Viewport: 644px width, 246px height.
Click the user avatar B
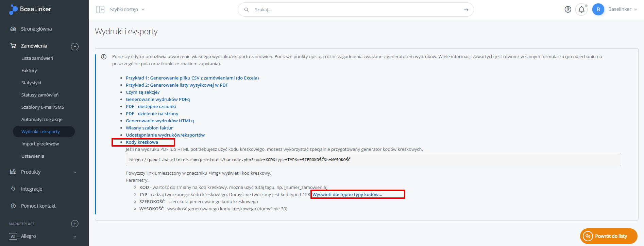(x=598, y=9)
